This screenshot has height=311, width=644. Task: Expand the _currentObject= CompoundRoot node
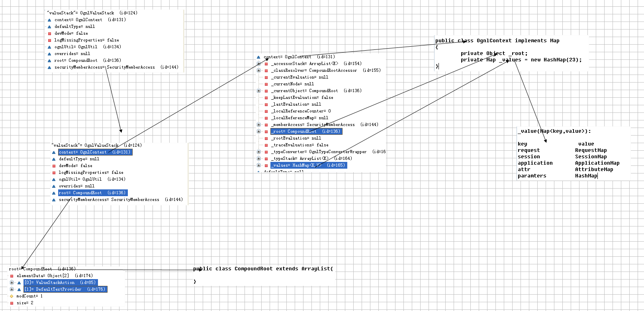pos(259,91)
